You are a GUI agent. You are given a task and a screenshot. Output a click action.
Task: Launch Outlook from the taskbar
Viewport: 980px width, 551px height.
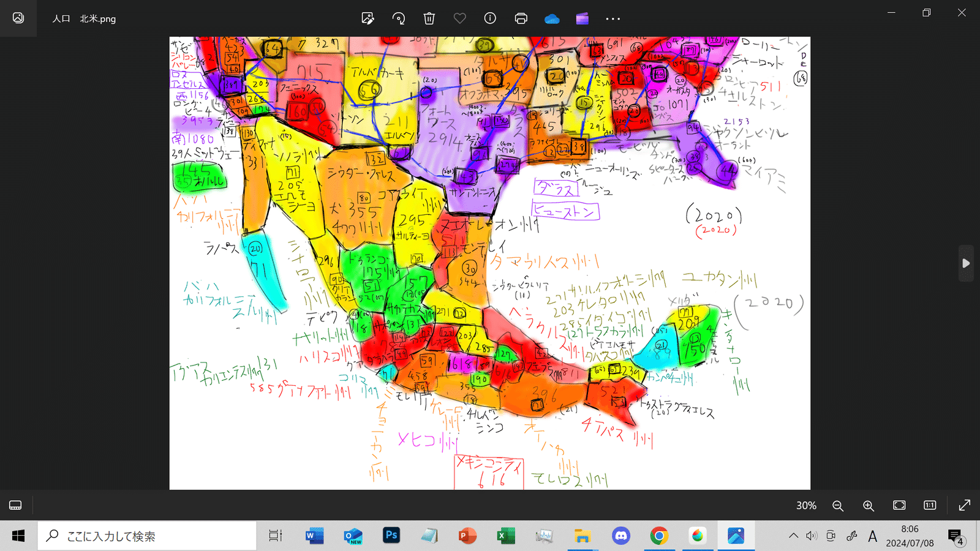tap(353, 536)
